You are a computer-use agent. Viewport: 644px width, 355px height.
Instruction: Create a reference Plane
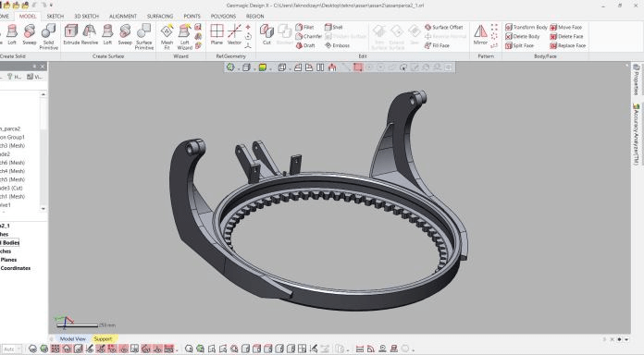pos(217,34)
